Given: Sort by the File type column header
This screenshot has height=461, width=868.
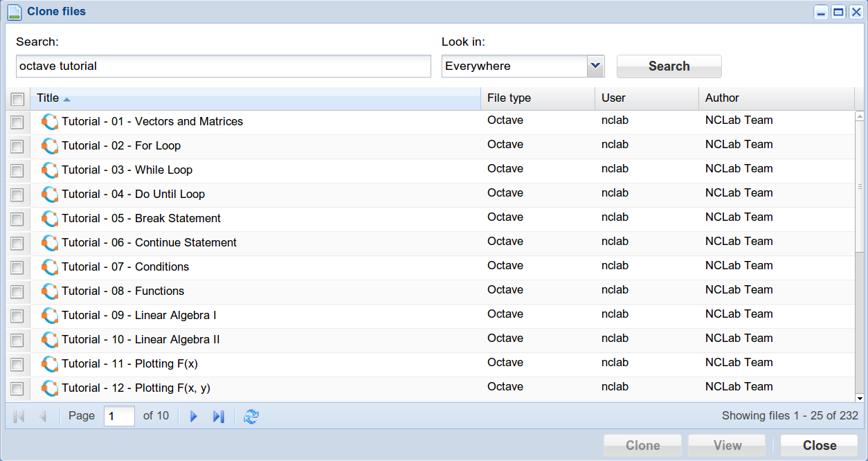Looking at the screenshot, I should [538, 98].
